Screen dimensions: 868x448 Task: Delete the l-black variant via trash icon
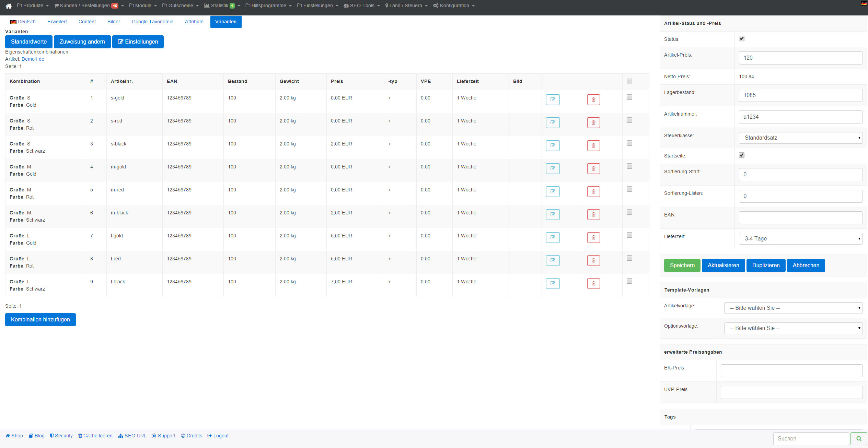593,283
